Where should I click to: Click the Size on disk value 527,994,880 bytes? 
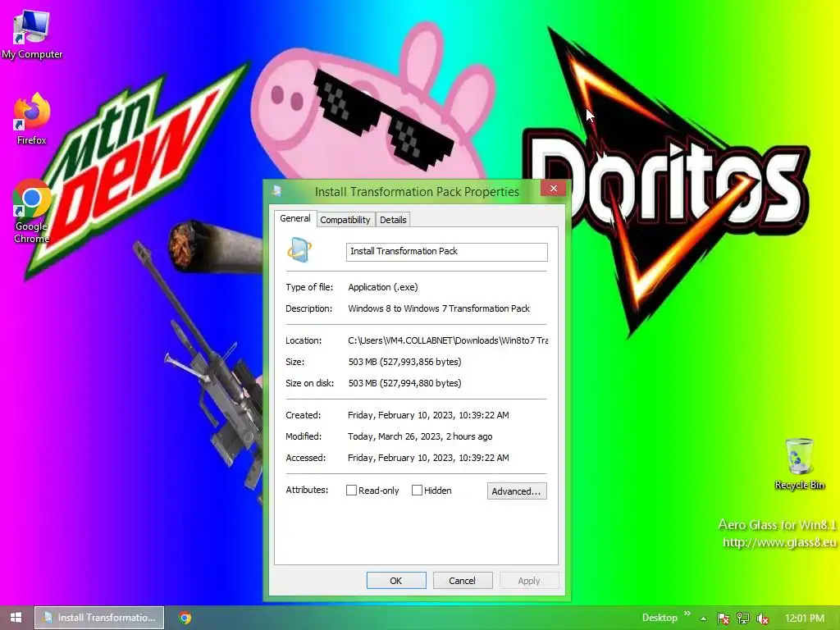click(405, 383)
